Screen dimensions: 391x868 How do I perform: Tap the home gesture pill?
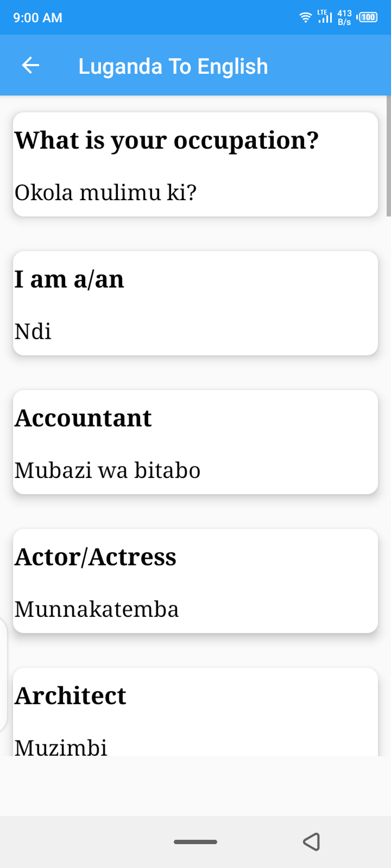pyautogui.click(x=195, y=842)
